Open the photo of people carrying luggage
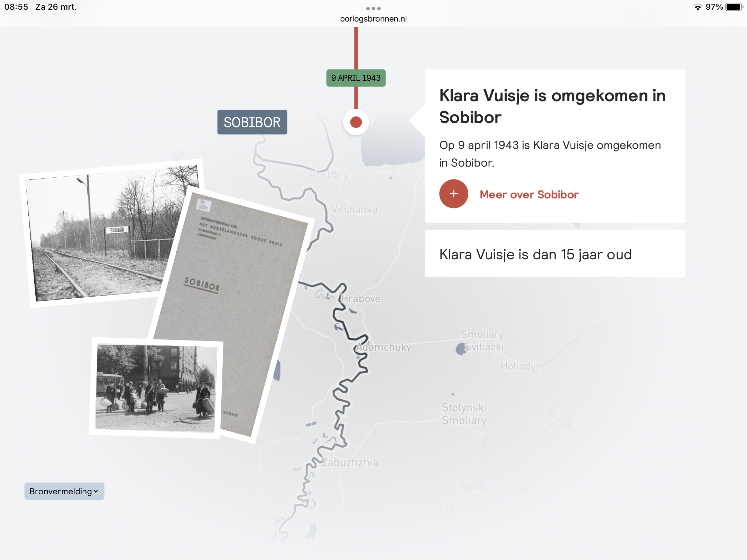Image resolution: width=747 pixels, height=560 pixels. click(156, 388)
